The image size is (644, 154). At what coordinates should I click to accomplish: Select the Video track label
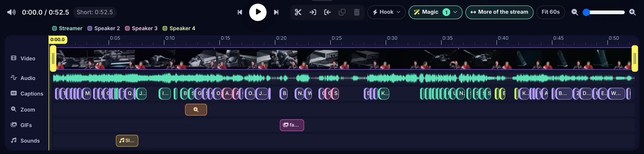pos(28,59)
